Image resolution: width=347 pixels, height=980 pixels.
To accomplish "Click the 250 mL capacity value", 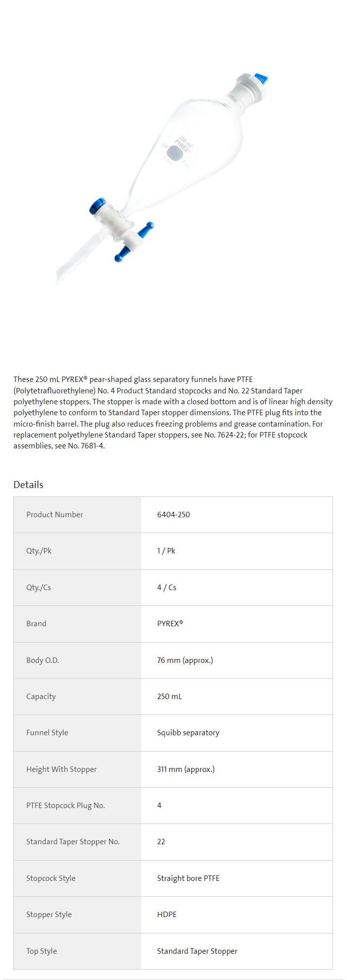I will (170, 697).
